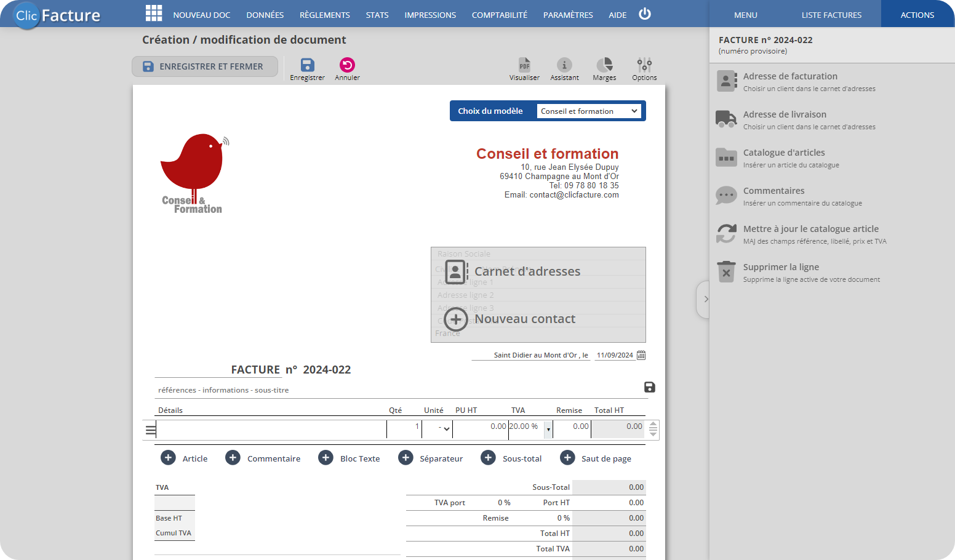Open the Visualiser PDF preview icon
The image size is (955, 560).
(x=524, y=65)
